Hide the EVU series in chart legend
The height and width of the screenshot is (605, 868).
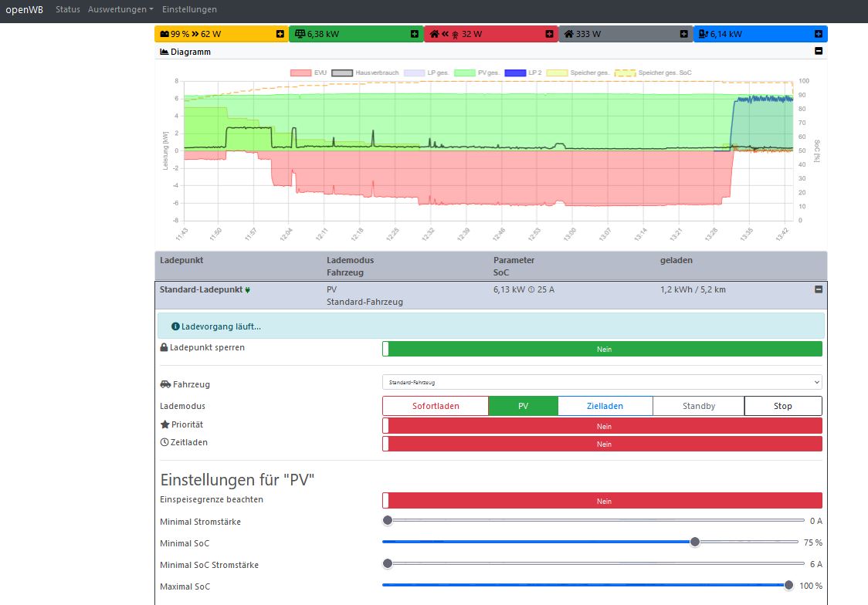point(309,73)
